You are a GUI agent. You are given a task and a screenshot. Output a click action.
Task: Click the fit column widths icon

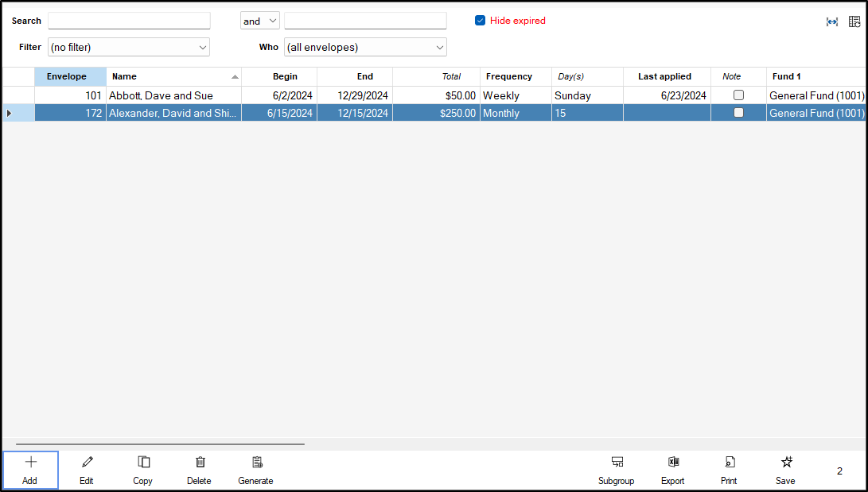[832, 21]
